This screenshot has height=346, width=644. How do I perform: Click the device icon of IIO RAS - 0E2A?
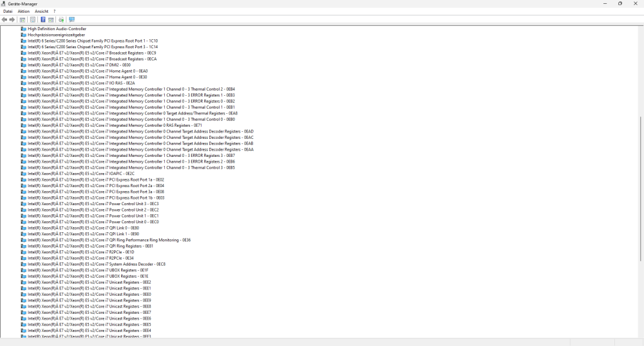[x=24, y=83]
